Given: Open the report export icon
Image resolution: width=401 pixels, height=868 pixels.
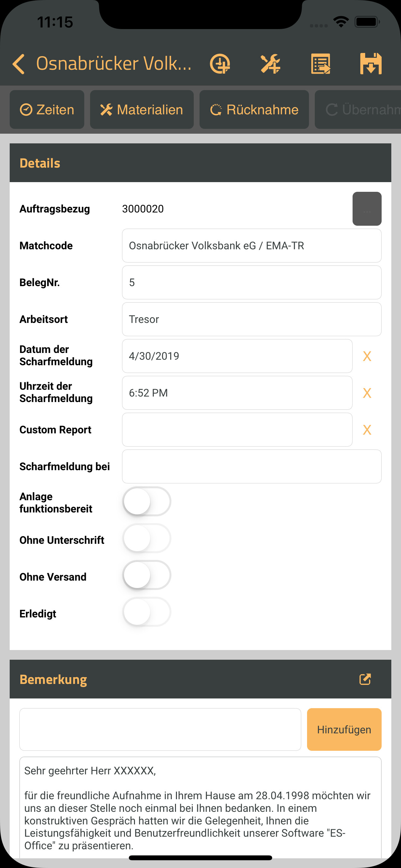Looking at the screenshot, I should [321, 64].
